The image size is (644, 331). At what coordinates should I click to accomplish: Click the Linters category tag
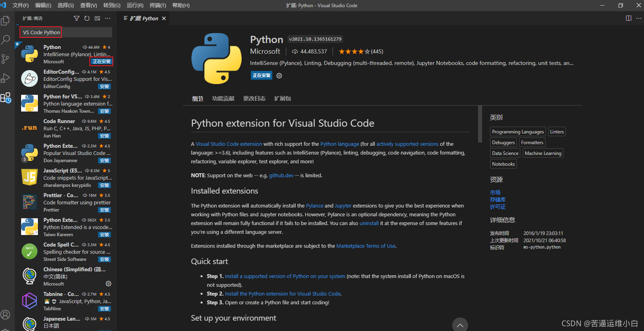click(557, 132)
